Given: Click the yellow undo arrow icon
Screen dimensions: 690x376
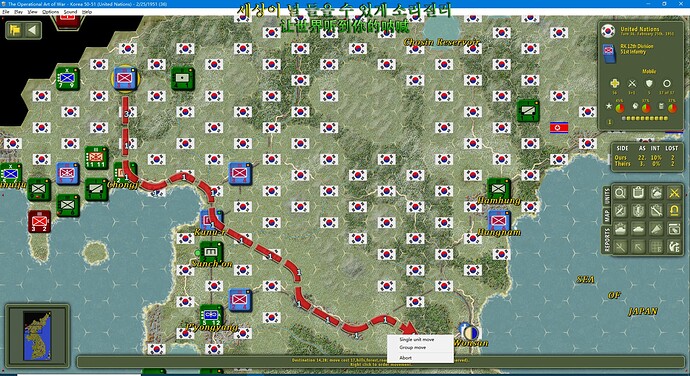Looking at the screenshot, I should (x=674, y=211).
